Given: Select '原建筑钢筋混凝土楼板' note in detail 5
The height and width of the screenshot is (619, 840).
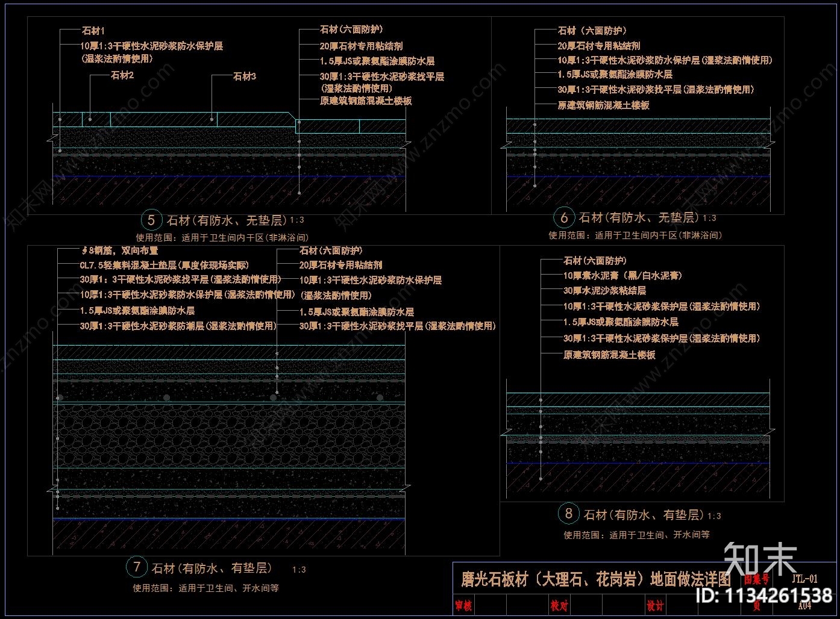Looking at the screenshot, I should (x=366, y=101).
